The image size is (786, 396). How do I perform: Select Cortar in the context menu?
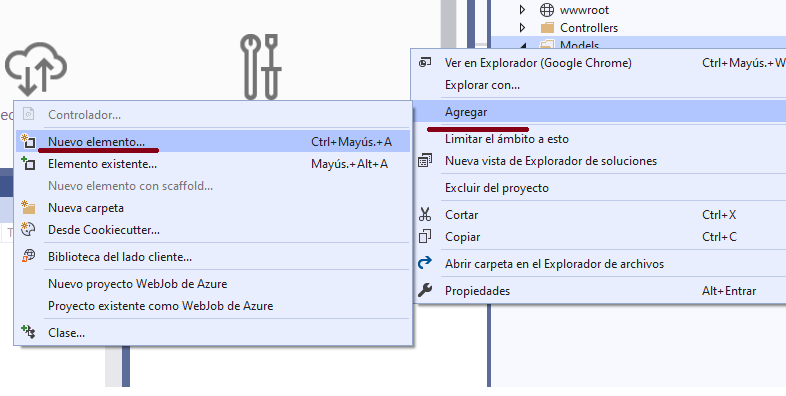click(600, 215)
